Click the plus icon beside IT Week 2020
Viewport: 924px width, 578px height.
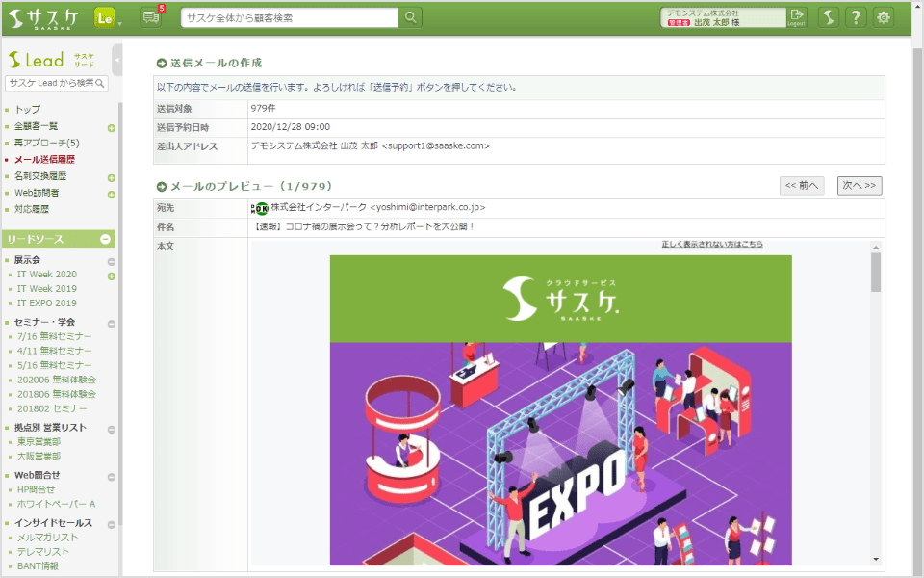[112, 276]
